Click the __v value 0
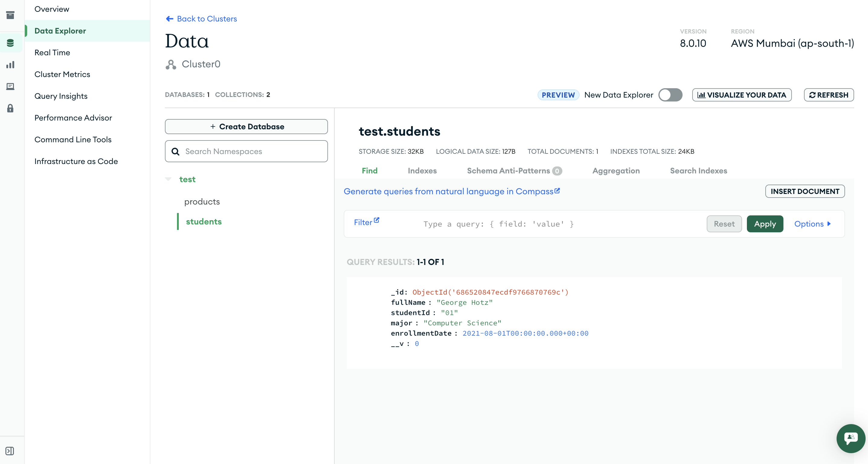The height and width of the screenshot is (464, 868). (417, 344)
